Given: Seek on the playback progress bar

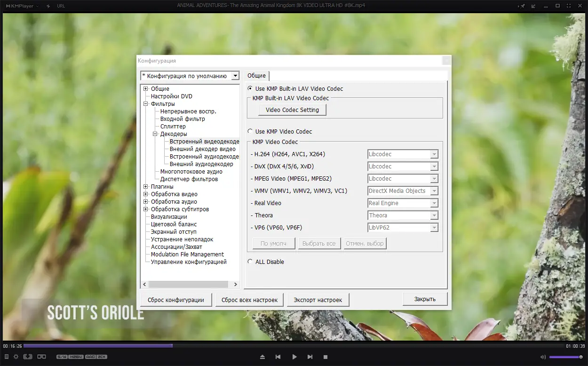Looking at the screenshot, I should pos(294,346).
